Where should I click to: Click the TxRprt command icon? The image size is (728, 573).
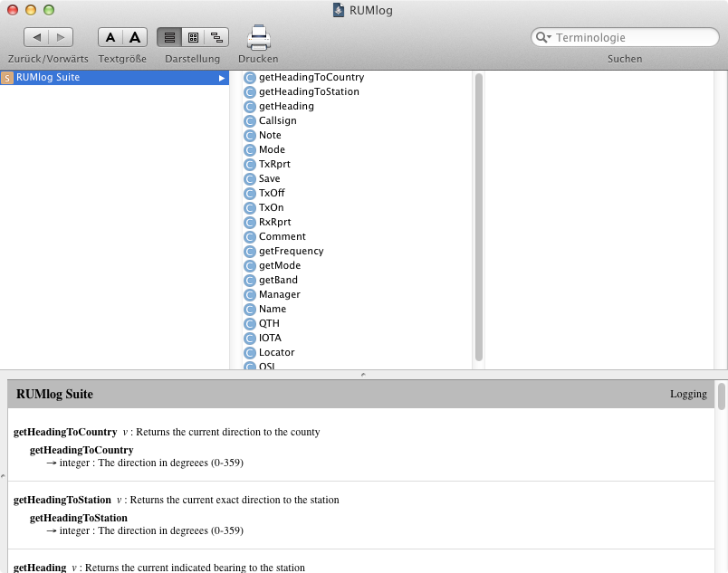pos(250,164)
